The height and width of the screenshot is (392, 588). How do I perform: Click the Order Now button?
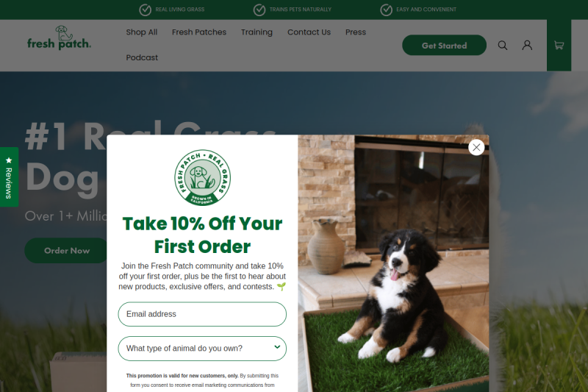tap(67, 251)
